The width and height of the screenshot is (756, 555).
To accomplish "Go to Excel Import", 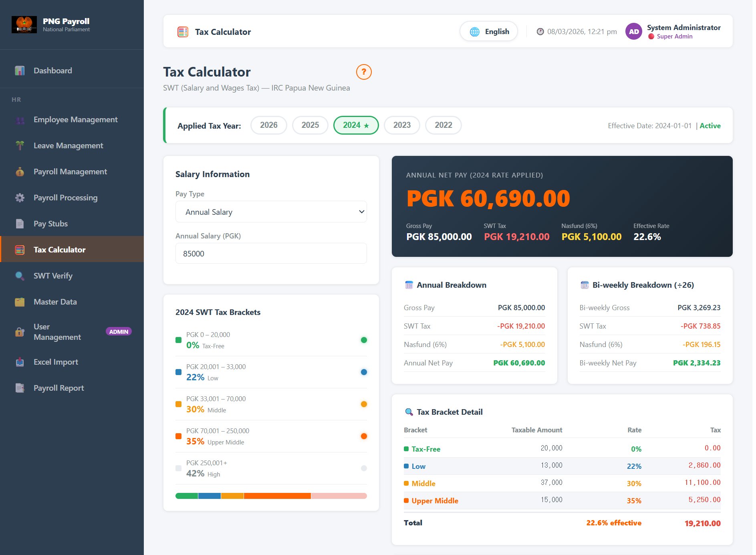I will pyautogui.click(x=72, y=362).
